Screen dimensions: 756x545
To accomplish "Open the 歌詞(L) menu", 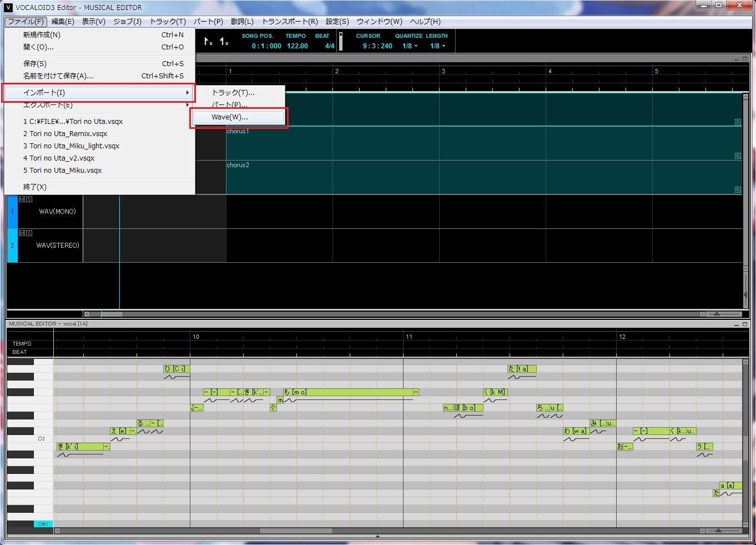I will point(242,22).
